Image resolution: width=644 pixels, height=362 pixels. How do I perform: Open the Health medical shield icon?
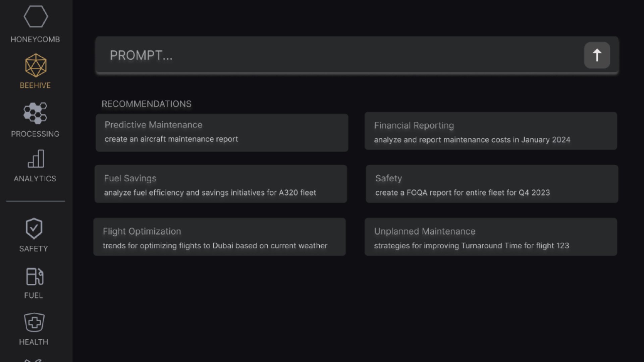click(x=34, y=322)
